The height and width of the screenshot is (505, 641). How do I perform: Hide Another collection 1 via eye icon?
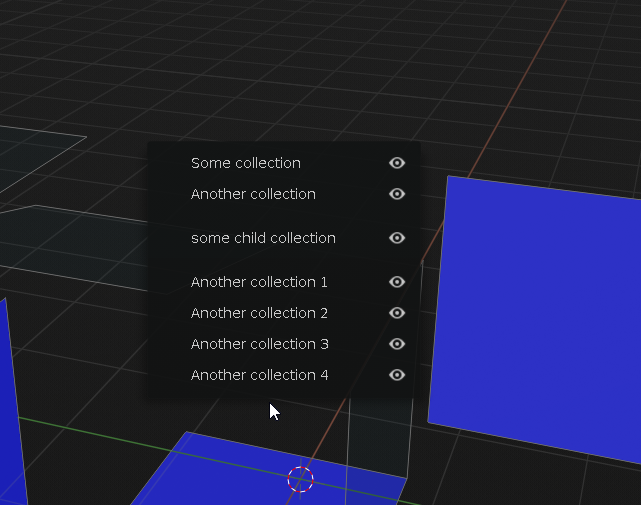[x=397, y=282]
